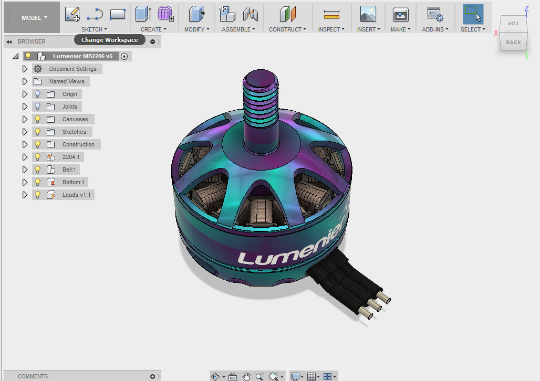Select the Leads v1:1 tree row

coord(63,195)
